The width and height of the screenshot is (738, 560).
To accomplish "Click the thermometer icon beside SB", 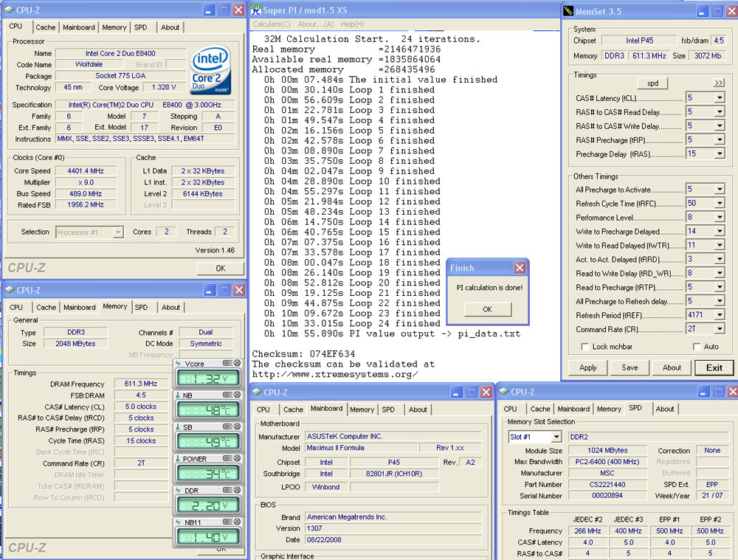I will [x=179, y=426].
